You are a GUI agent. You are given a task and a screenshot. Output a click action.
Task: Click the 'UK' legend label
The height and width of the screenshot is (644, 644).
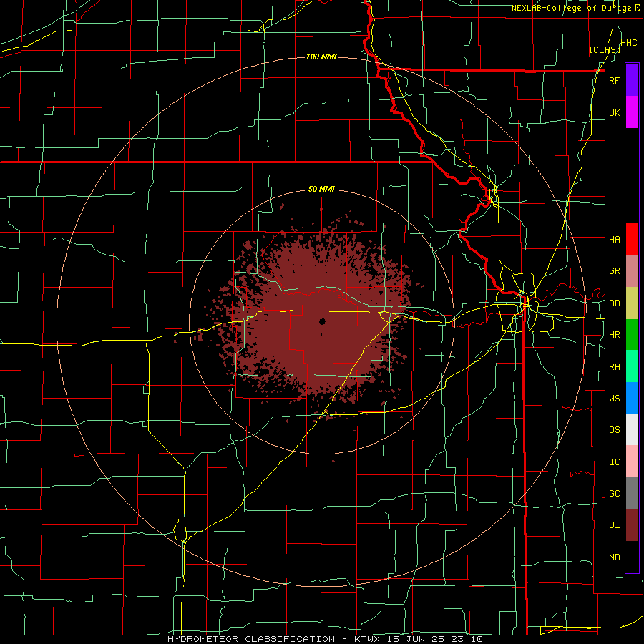(x=614, y=112)
